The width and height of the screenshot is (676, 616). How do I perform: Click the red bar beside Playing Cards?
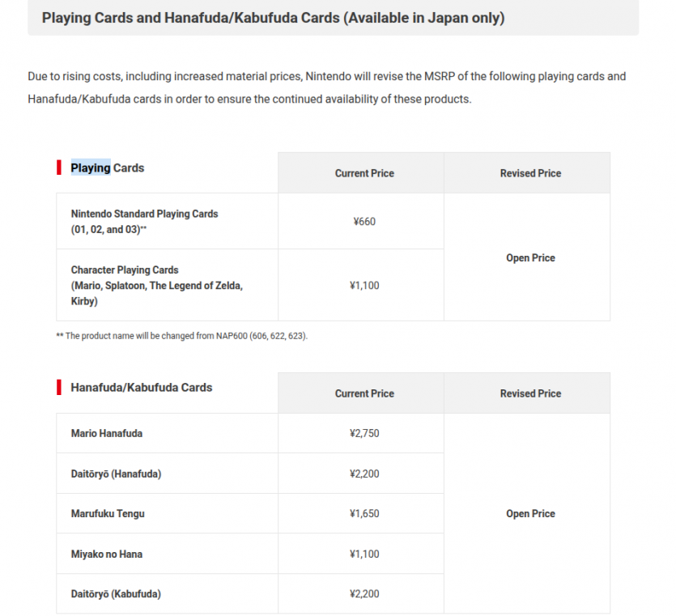59,168
